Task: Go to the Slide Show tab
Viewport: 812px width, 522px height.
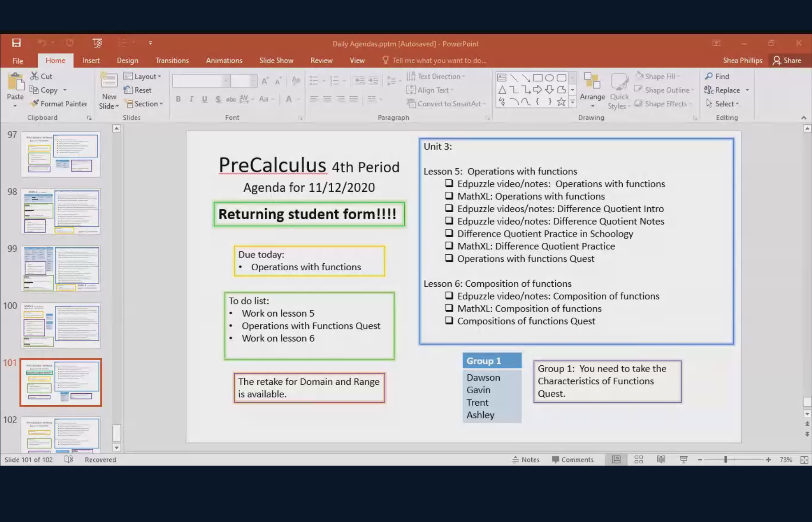Action: click(x=276, y=60)
